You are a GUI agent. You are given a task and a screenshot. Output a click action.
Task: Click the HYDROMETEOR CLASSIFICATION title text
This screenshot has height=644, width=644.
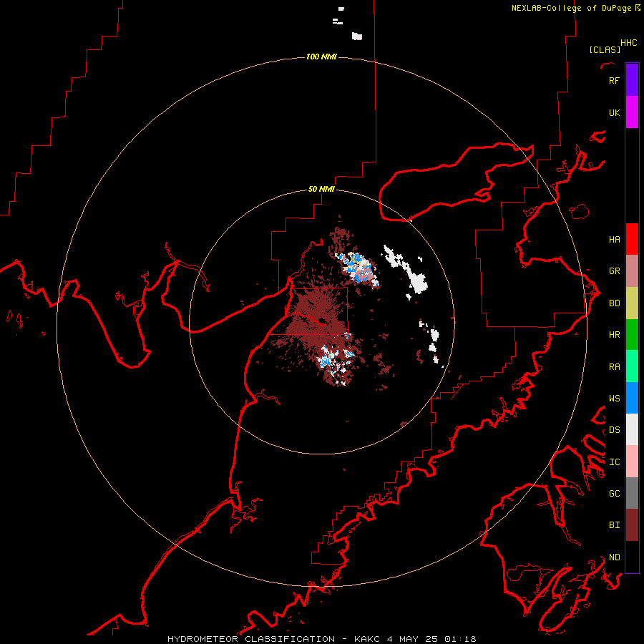tap(251, 639)
